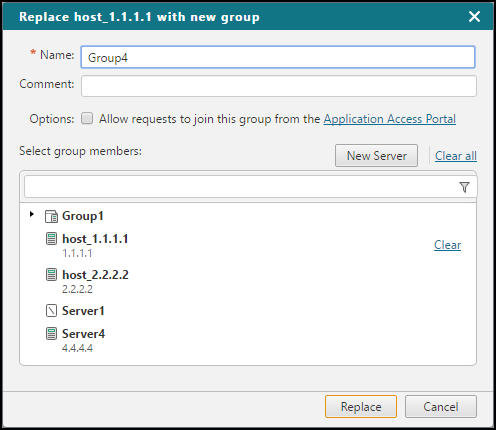Click the Group1 group icon
The image size is (496, 430).
point(51,216)
